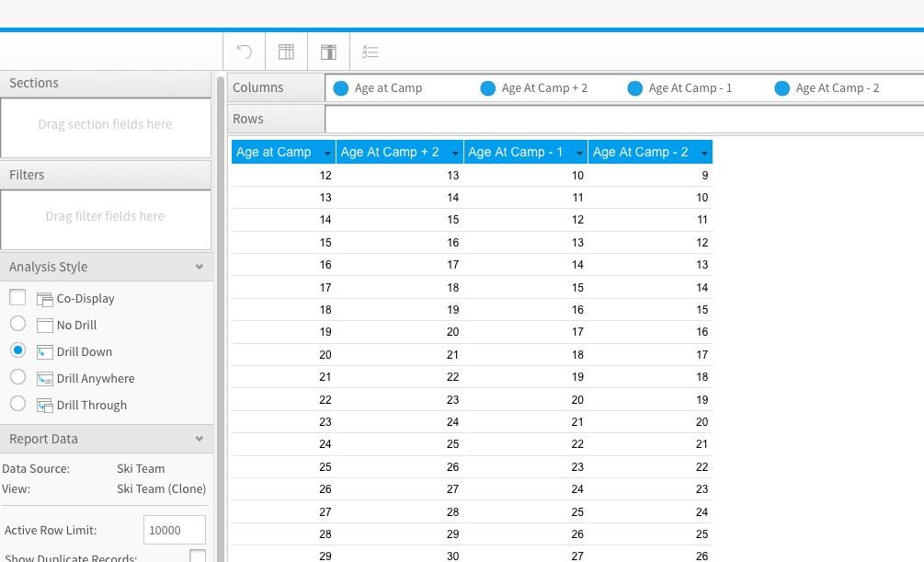This screenshot has height=562, width=924.
Task: Click the Ski Team data source value
Action: 141,469
